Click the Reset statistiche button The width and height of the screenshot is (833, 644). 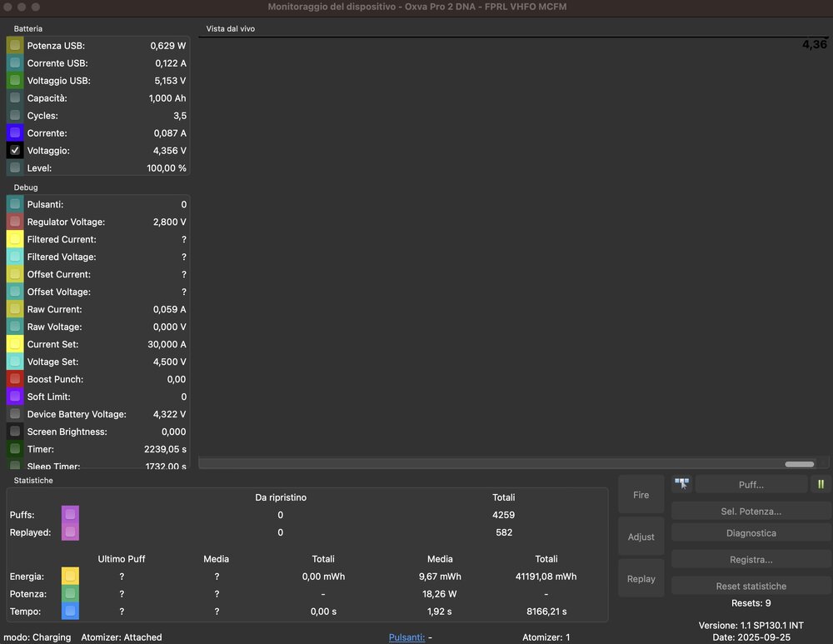pos(751,586)
